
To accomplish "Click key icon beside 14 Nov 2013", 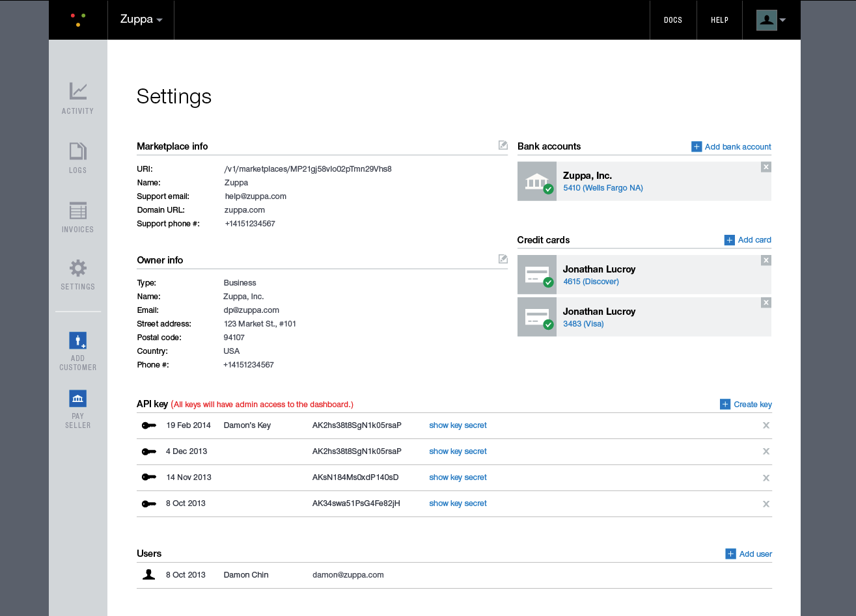I will [149, 477].
